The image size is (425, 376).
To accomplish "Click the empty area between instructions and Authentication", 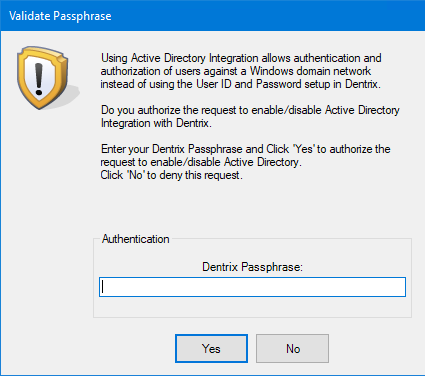I will pyautogui.click(x=252, y=207).
